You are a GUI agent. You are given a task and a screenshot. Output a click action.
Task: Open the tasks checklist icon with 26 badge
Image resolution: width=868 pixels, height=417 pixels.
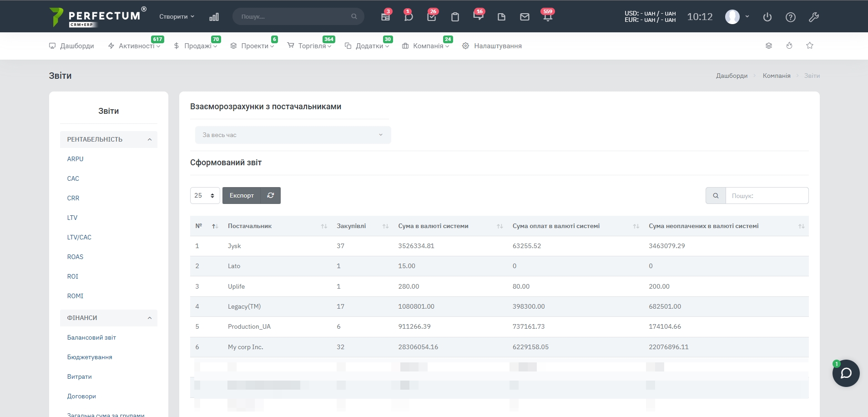coord(432,17)
